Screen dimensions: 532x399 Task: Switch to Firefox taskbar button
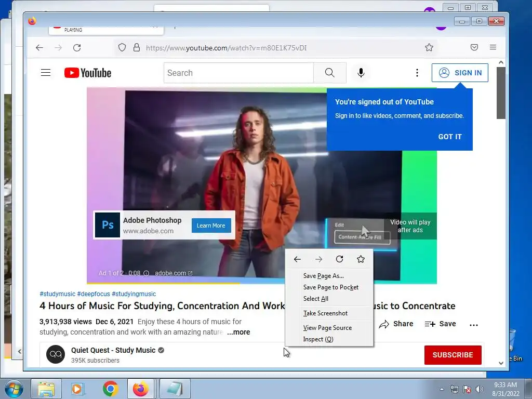(x=141, y=389)
